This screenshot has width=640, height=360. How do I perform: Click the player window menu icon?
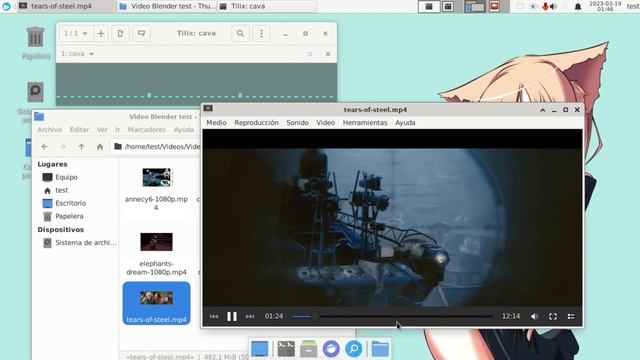[208, 108]
